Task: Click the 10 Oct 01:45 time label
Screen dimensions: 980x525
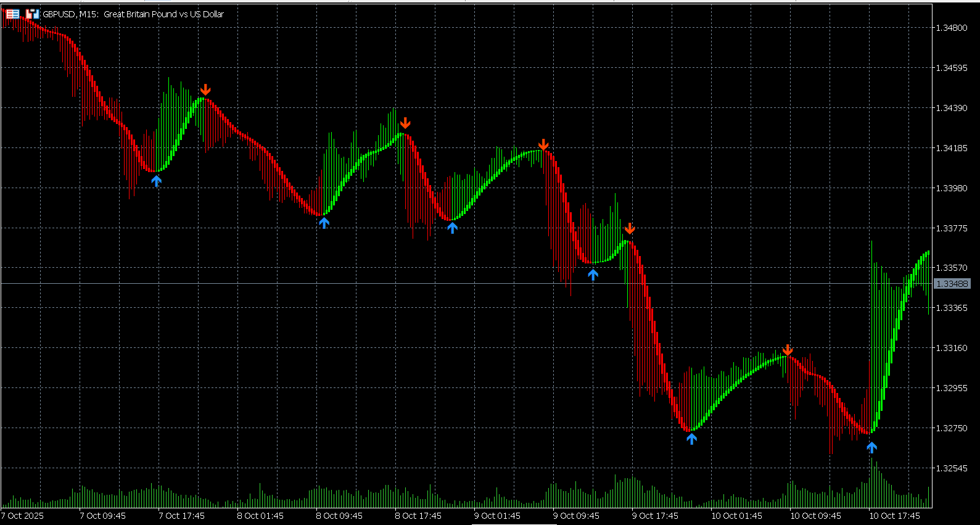Action: click(x=736, y=516)
